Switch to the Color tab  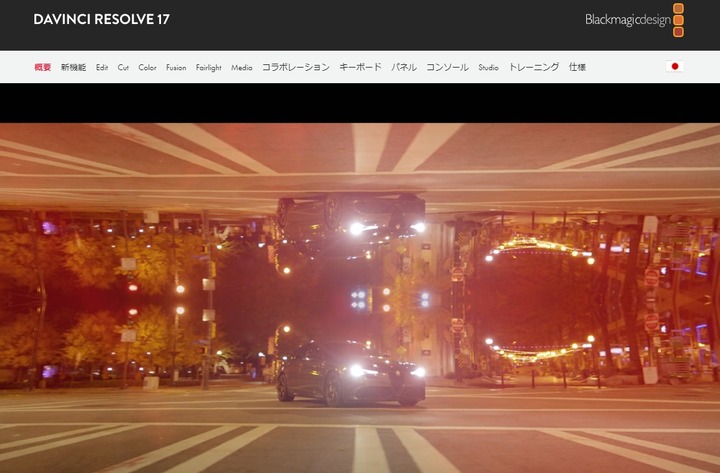(147, 67)
